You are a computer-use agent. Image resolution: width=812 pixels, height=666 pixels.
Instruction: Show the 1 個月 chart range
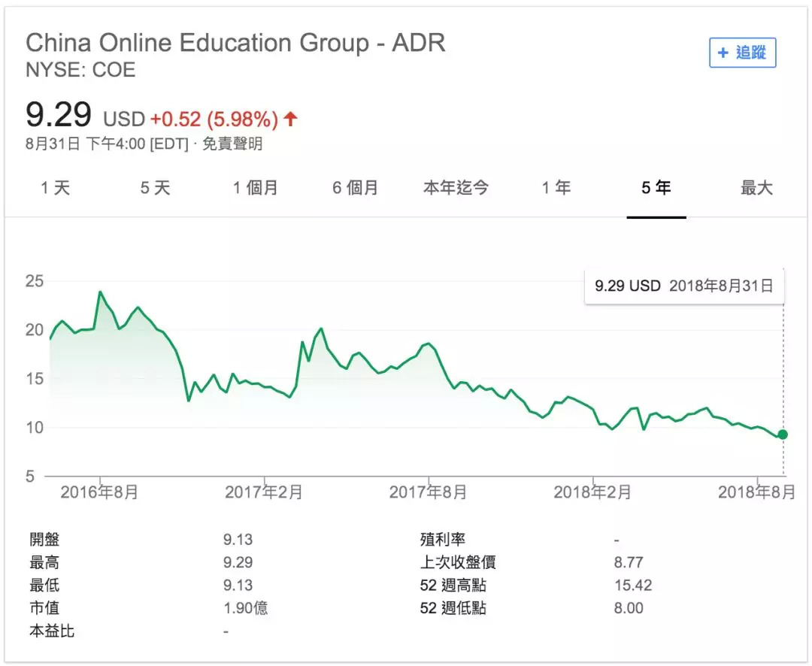(256, 188)
